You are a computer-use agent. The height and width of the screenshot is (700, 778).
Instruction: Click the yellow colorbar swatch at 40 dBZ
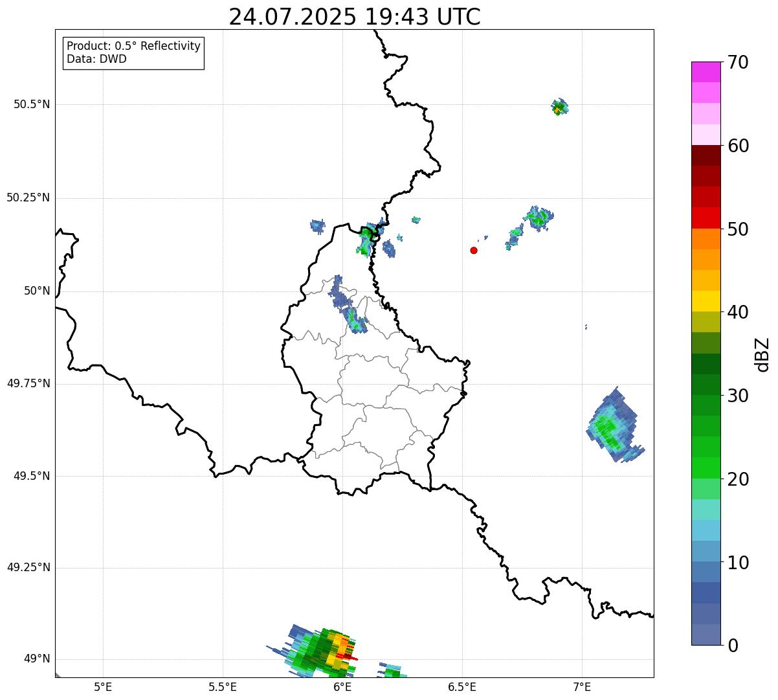coord(706,301)
